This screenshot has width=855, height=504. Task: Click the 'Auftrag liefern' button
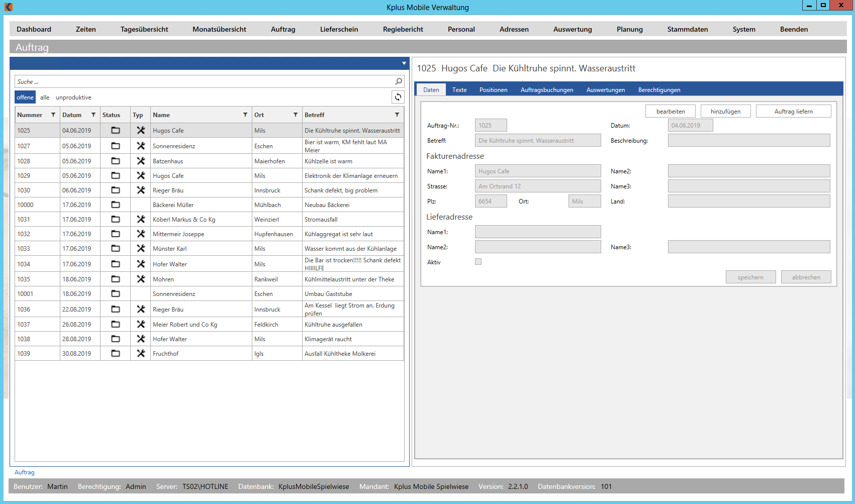coord(793,111)
